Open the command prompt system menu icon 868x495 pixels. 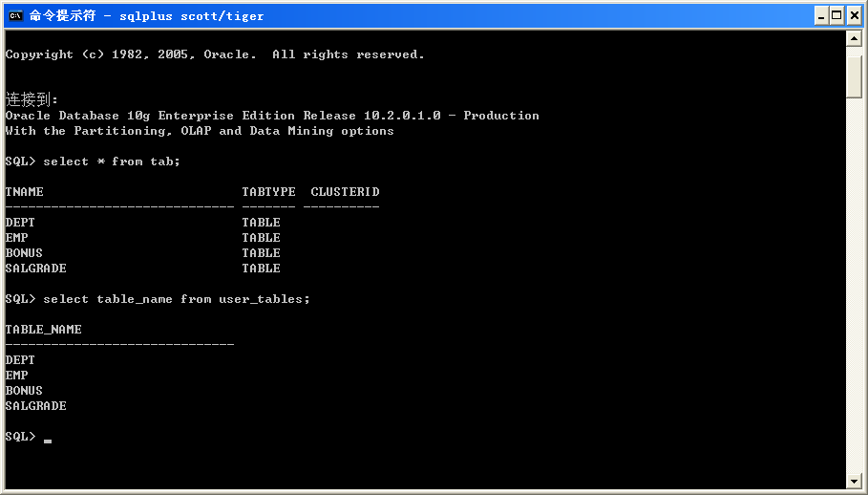pyautogui.click(x=14, y=15)
